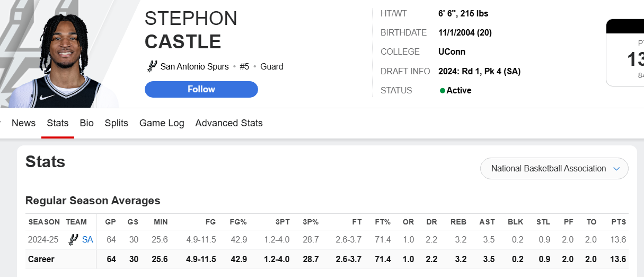Go to the Splits tab
This screenshot has height=277, width=644.
coord(117,123)
